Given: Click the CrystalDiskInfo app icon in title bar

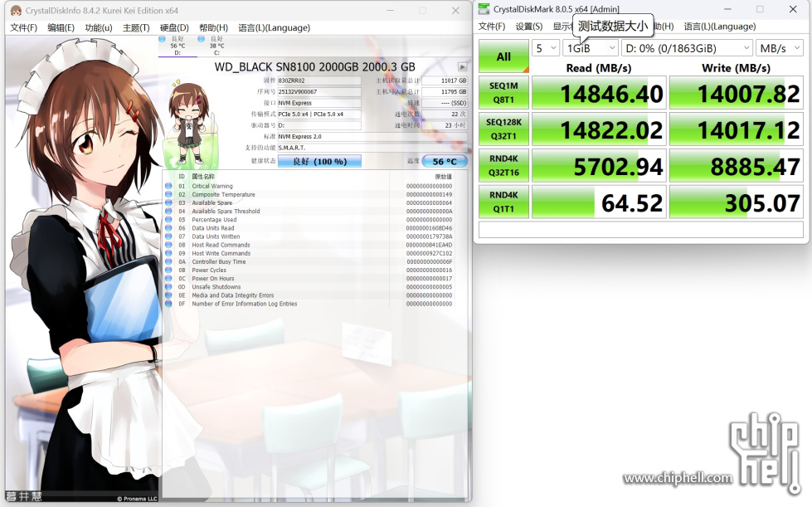Looking at the screenshot, I should pos(16,10).
